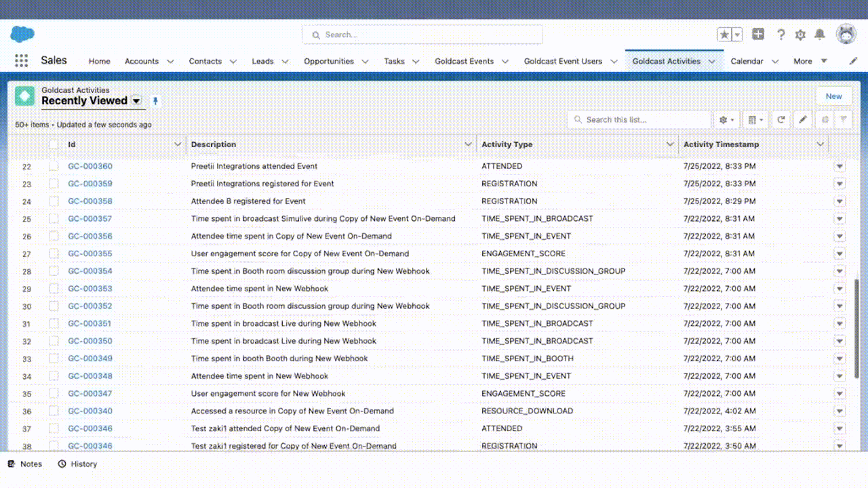Open row actions for GC-000355

pyautogui.click(x=840, y=253)
